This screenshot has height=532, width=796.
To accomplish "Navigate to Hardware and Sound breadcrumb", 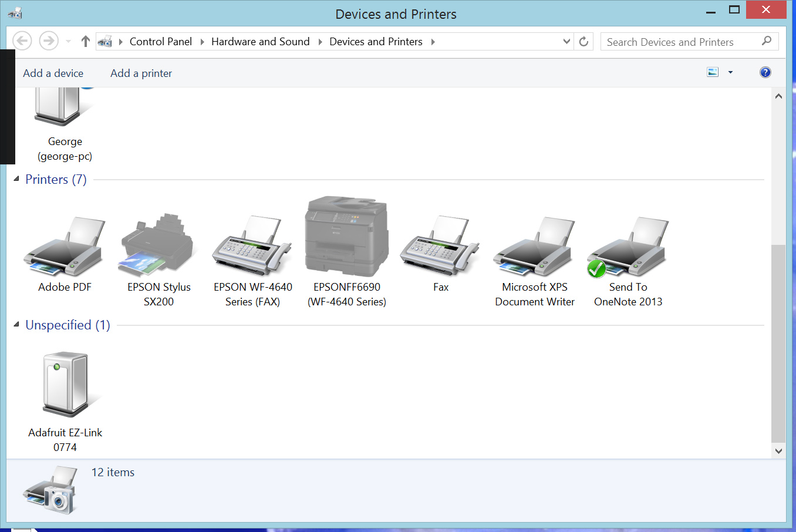I will pyautogui.click(x=261, y=42).
